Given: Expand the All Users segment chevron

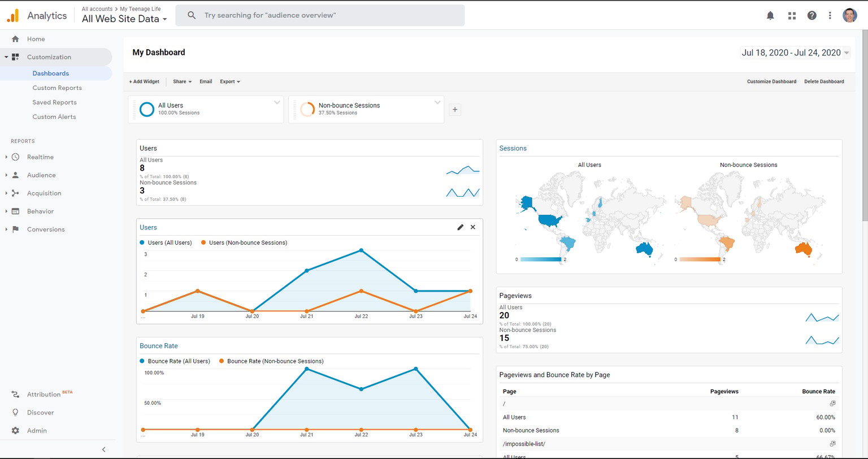Looking at the screenshot, I should pos(277,102).
